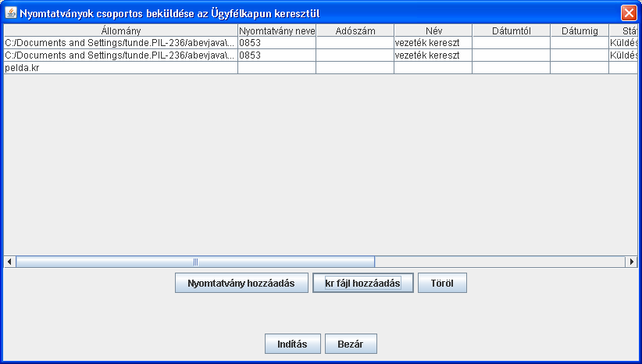
Task: Close the dialog with Bezár
Action: tap(351, 344)
